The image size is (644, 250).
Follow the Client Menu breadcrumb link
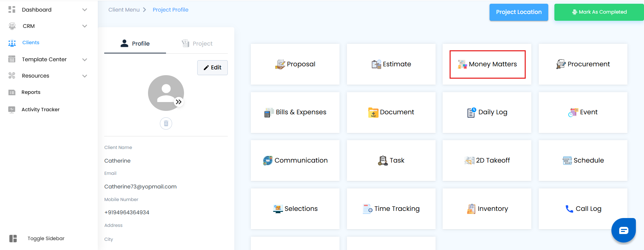pyautogui.click(x=124, y=10)
